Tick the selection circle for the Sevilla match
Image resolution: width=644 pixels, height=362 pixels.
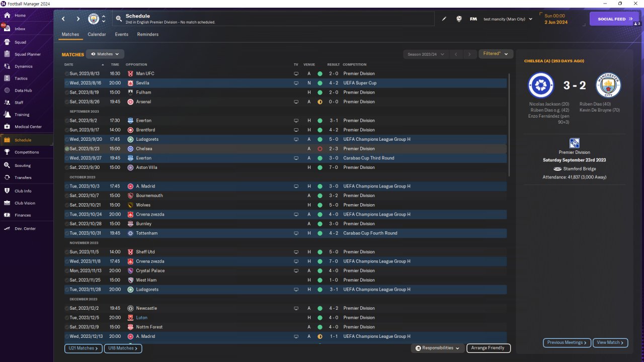67,83
